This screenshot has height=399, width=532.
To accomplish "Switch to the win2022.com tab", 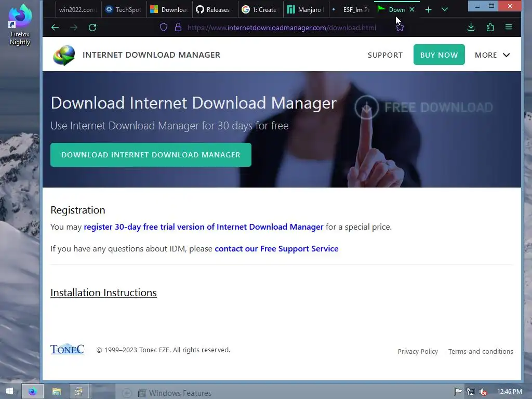I will point(77,9).
